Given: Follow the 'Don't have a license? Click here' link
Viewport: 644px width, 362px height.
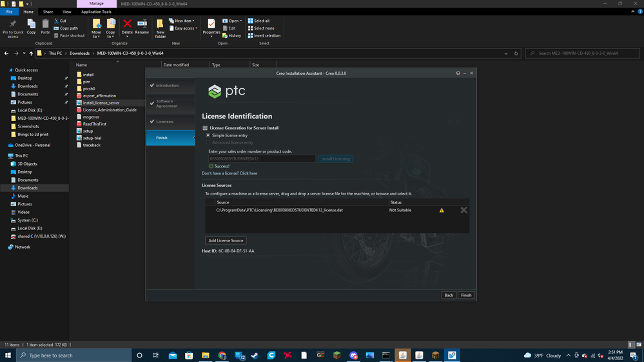Looking at the screenshot, I should point(229,173).
